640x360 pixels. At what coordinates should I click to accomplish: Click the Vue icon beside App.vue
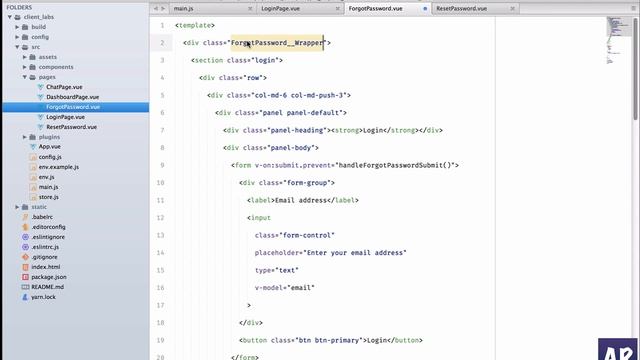click(33, 147)
